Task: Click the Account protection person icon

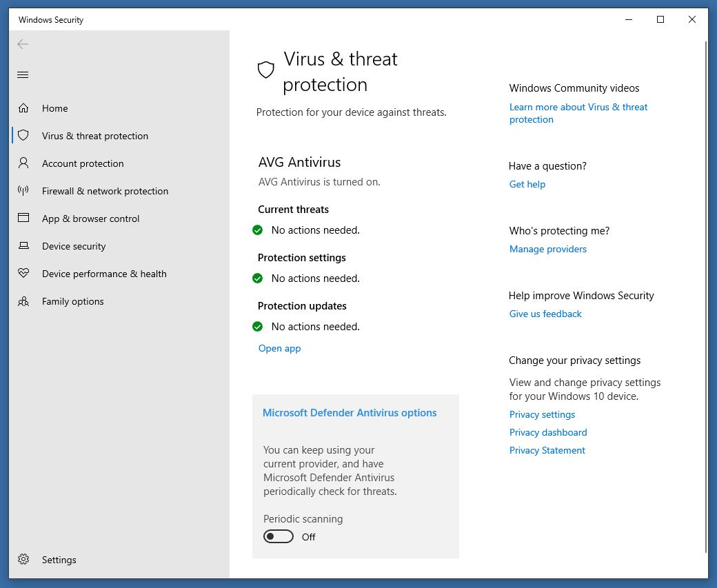Action: point(23,163)
